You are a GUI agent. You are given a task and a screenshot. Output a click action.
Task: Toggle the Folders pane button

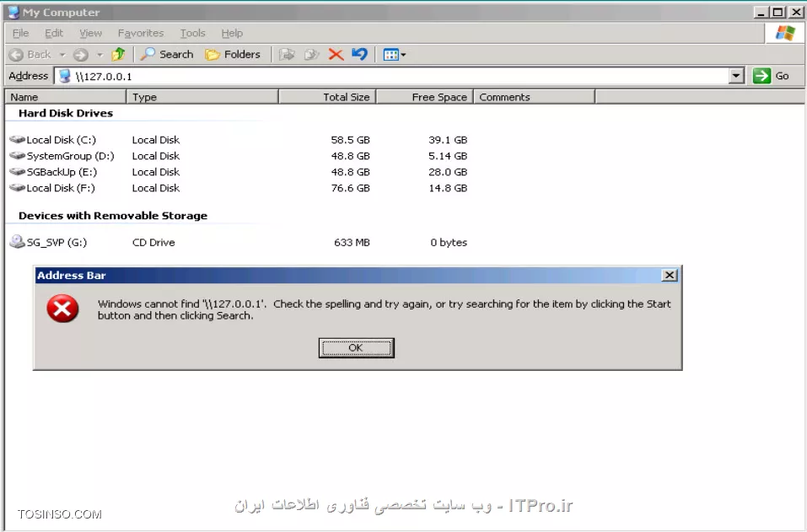233,54
